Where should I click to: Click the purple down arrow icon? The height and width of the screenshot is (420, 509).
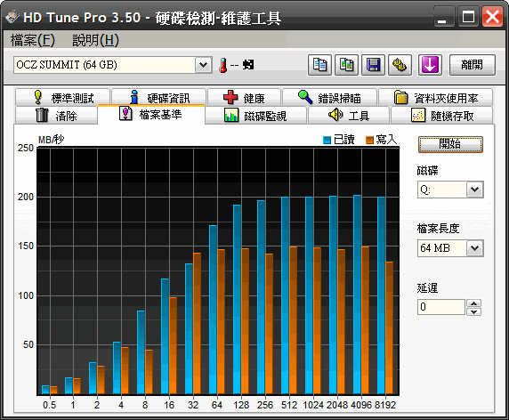[x=430, y=65]
